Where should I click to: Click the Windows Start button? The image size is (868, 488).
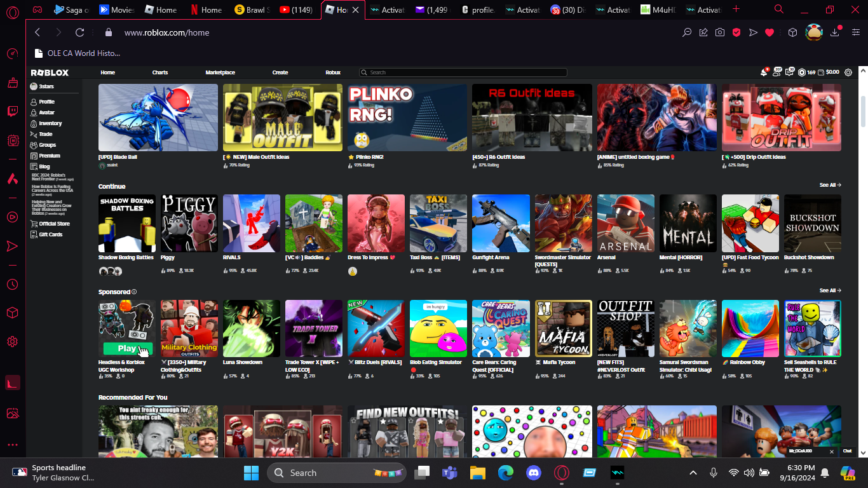click(x=251, y=473)
